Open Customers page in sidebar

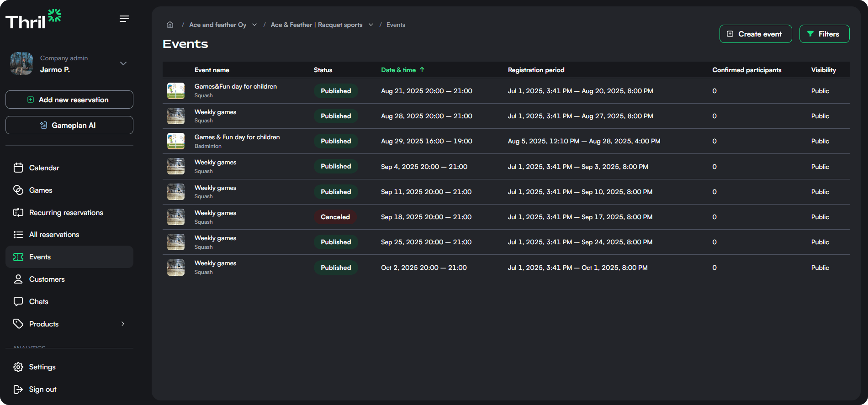pos(47,279)
